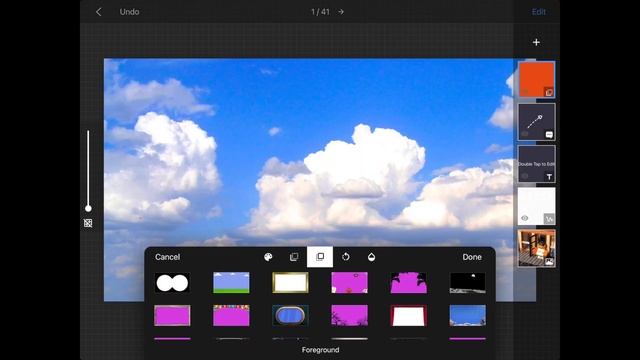Choose the magenta palm silhouette foreground
The image size is (640, 360).
[x=409, y=283]
